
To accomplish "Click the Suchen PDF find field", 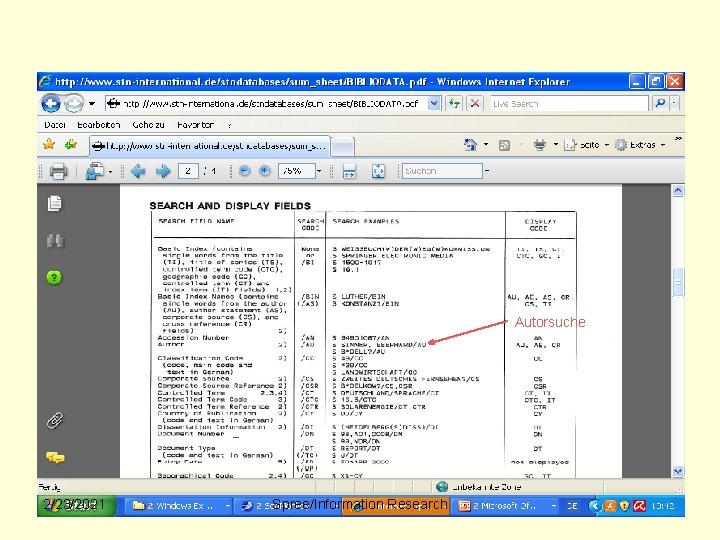I will click(442, 171).
